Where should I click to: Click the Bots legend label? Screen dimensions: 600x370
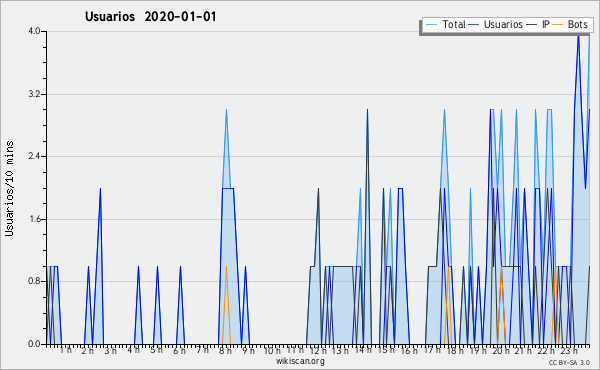pyautogui.click(x=577, y=24)
